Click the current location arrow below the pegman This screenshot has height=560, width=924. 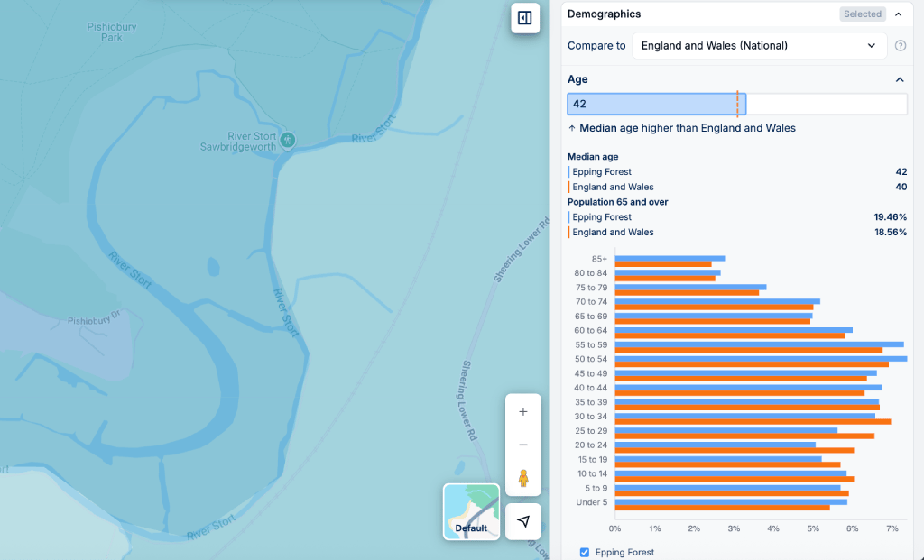[522, 520]
